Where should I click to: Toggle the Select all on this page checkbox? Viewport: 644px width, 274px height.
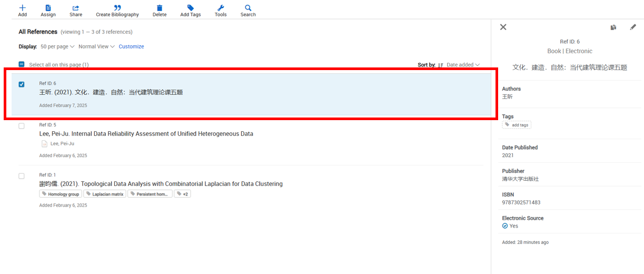(22, 64)
